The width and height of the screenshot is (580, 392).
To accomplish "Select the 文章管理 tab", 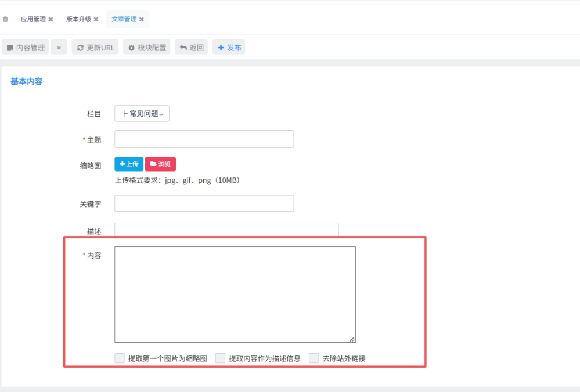I will 124,19.
